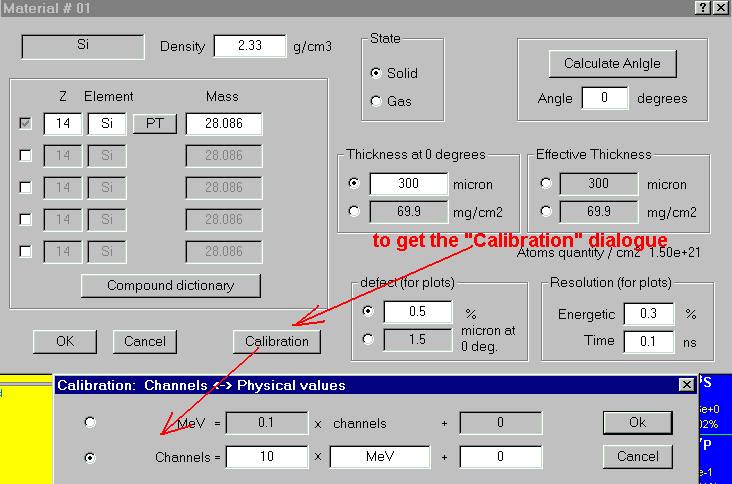The image size is (732, 484).
Task: Select the Solid state radio button
Action: pos(376,73)
